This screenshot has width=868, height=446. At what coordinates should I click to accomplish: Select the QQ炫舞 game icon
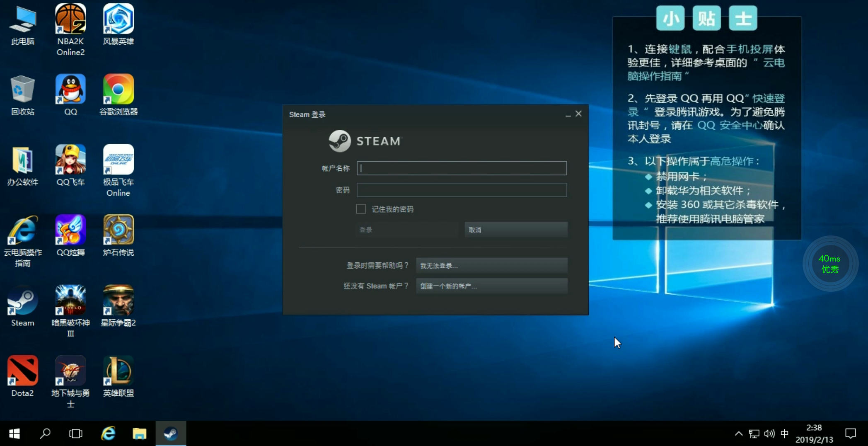click(x=70, y=235)
